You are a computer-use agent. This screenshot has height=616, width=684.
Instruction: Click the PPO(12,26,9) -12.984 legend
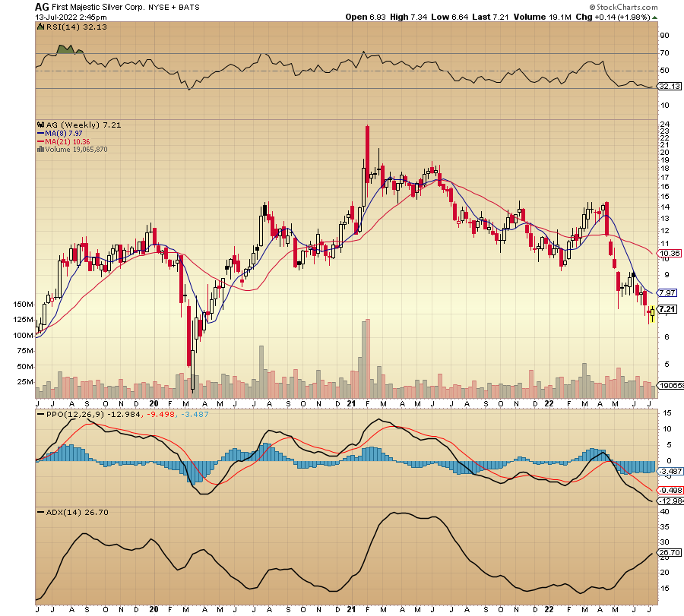coord(93,415)
